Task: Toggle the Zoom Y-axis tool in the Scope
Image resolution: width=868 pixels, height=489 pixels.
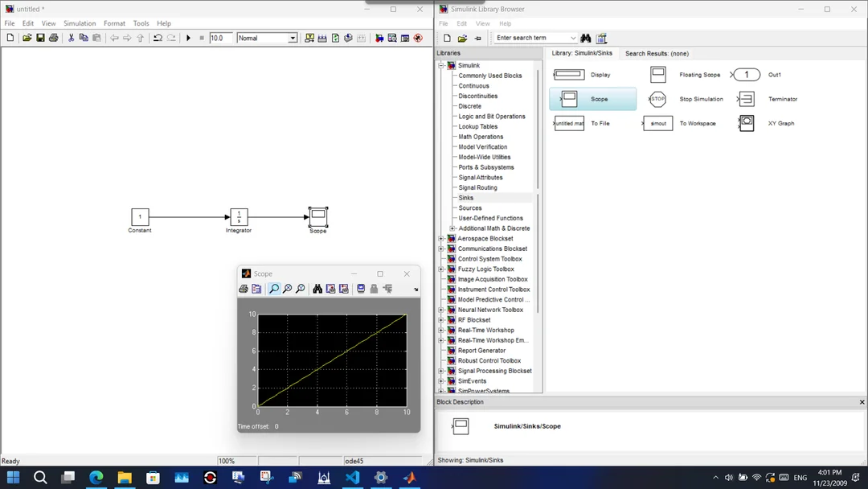Action: point(300,289)
